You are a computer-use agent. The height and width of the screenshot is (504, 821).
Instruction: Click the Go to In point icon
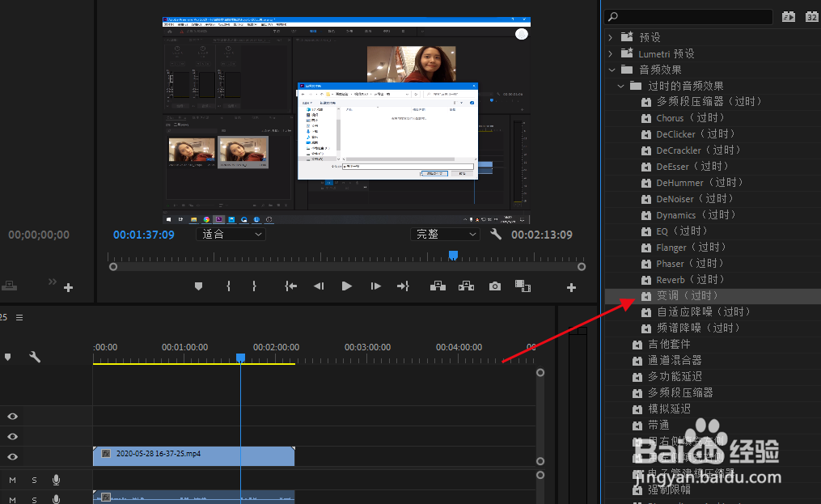[290, 286]
